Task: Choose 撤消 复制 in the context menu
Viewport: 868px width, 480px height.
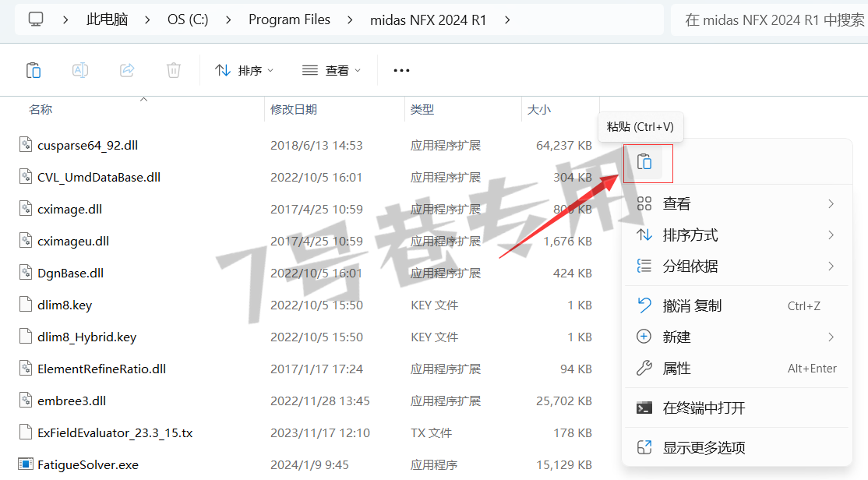Action: [737, 305]
